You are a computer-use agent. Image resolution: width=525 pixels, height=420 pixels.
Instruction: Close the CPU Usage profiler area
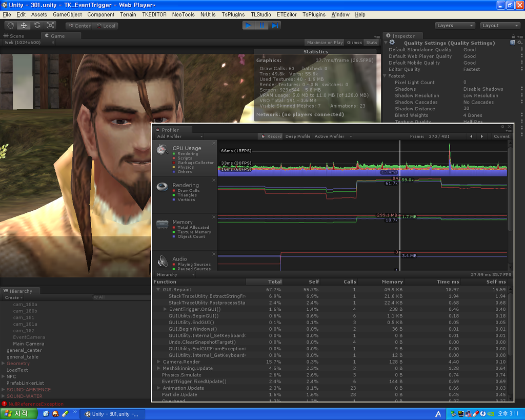pyautogui.click(x=214, y=144)
